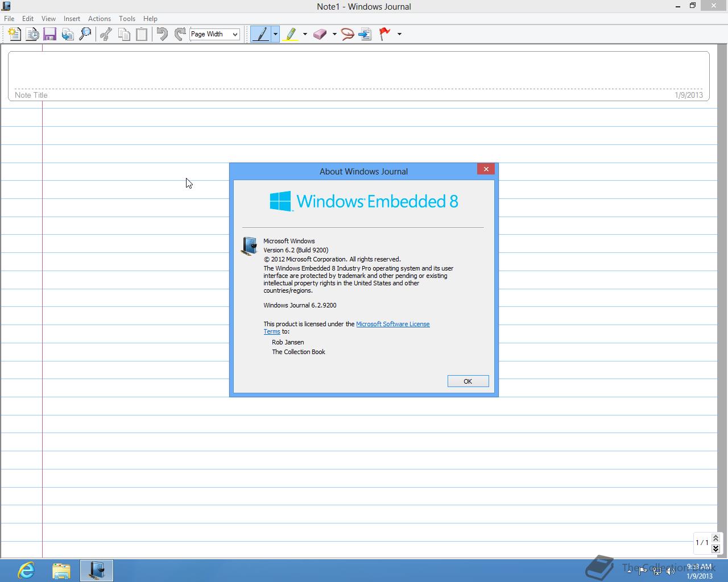Open File Explorer from taskbar
728x582 pixels.
click(61, 571)
